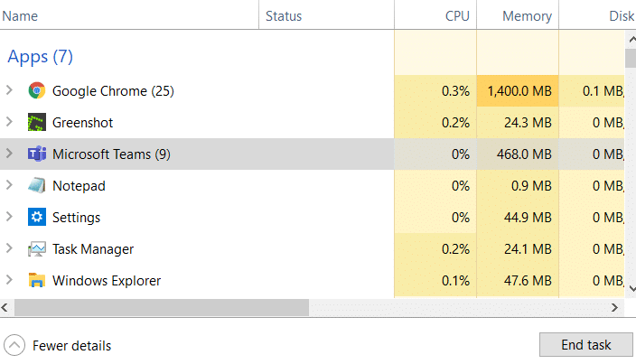Click the Greenshot app icon
Screen dimensions: 636x364
[37, 122]
